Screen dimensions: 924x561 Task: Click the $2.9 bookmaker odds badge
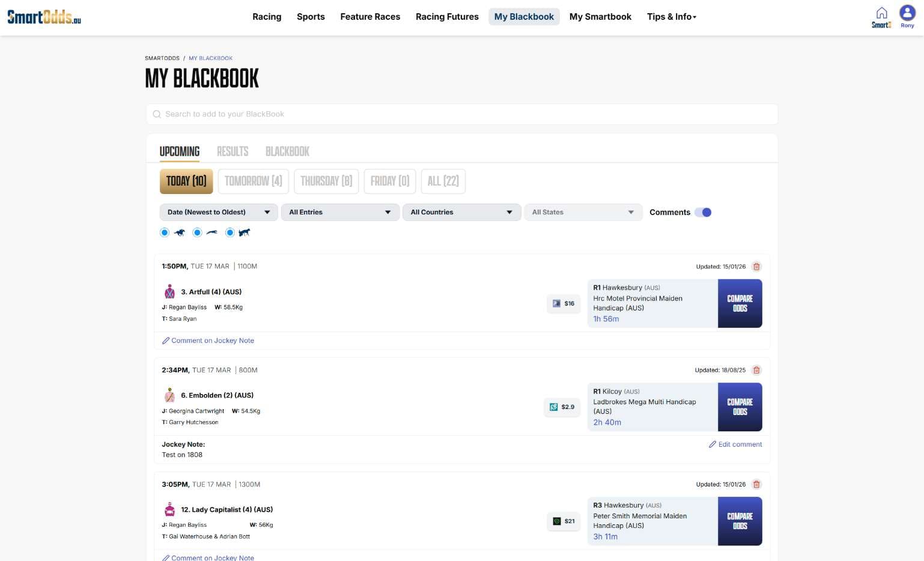coord(562,407)
